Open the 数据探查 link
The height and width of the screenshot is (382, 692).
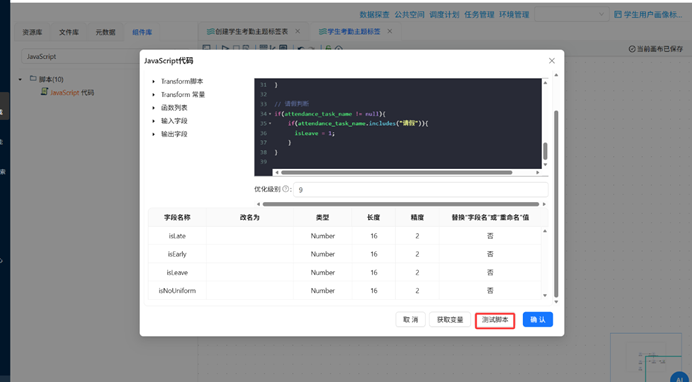pyautogui.click(x=374, y=15)
